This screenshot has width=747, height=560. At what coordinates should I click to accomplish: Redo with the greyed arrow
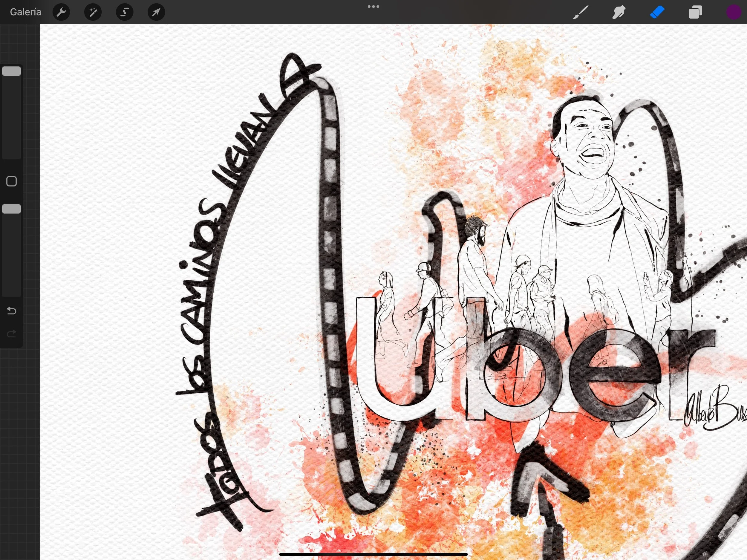pos(11,334)
